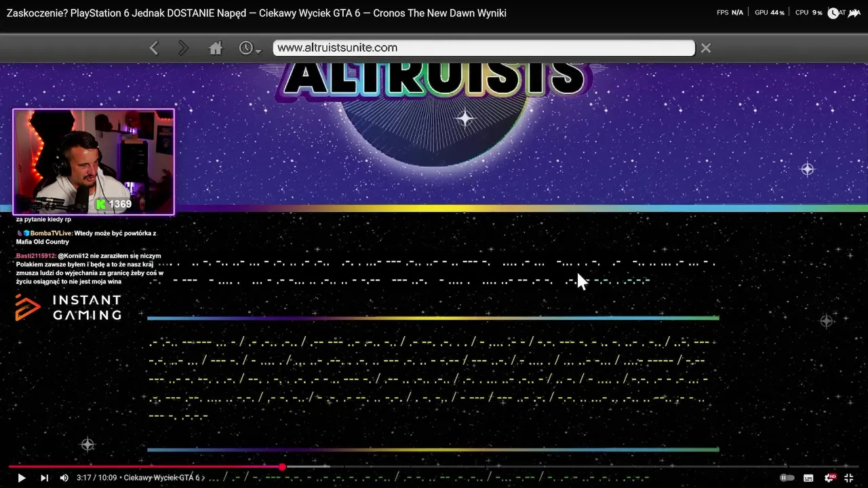Screen dimensions: 868x488
Task: Click the streamer webcam overlay
Action: click(94, 162)
